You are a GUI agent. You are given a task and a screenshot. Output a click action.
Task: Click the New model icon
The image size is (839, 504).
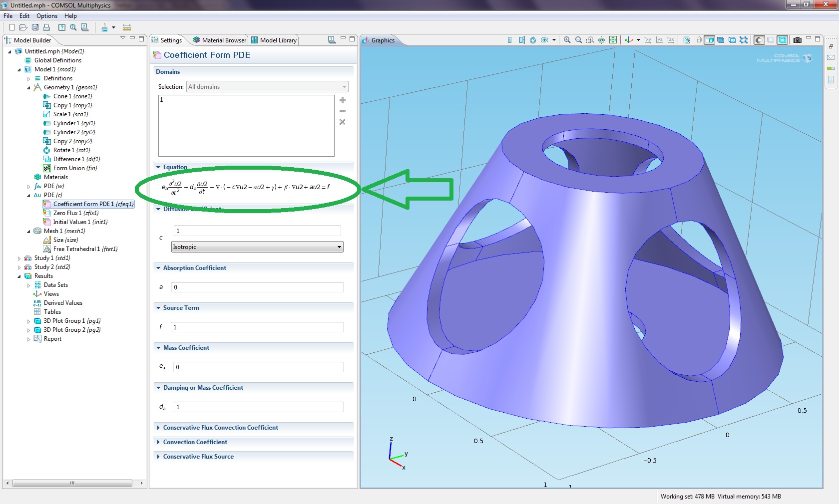12,27
